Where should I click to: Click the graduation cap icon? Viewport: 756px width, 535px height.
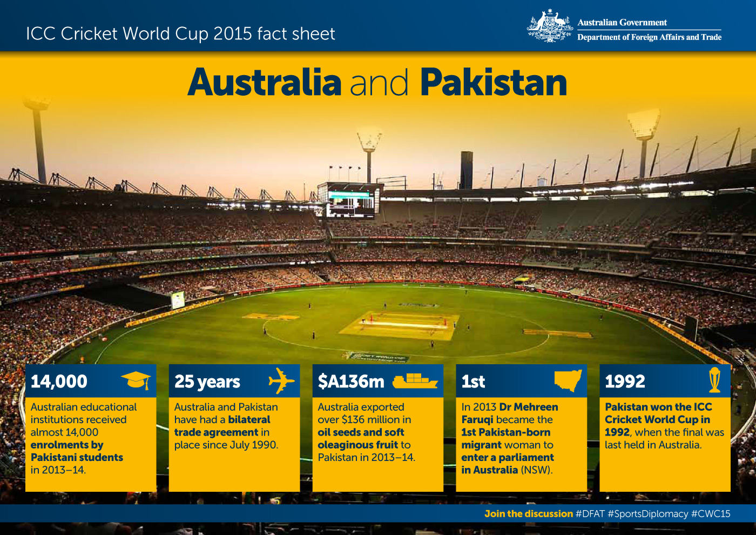pyautogui.click(x=136, y=380)
